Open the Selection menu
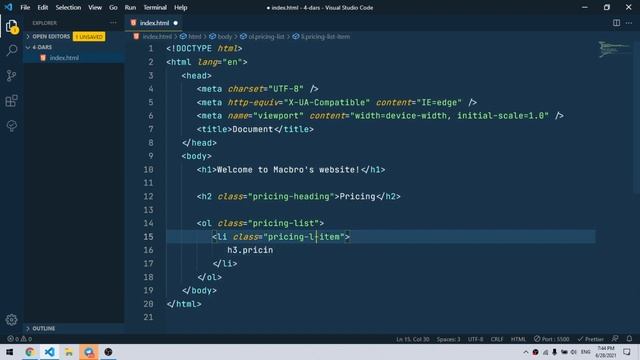The width and height of the screenshot is (640, 360). tap(68, 7)
